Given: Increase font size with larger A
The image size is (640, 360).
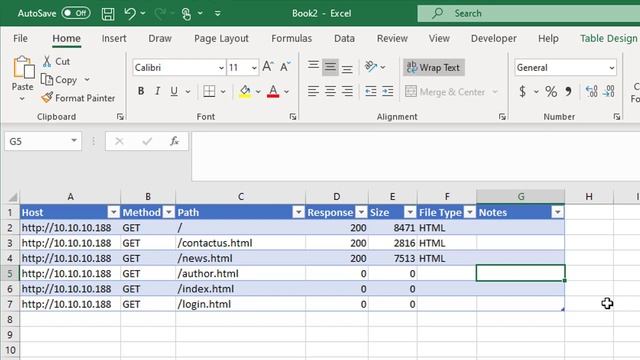Looking at the screenshot, I should click(268, 67).
